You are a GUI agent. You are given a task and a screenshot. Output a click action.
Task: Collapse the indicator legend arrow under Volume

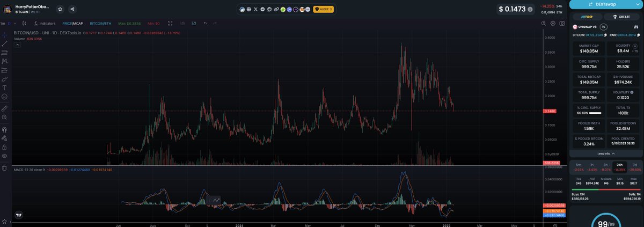click(x=17, y=45)
